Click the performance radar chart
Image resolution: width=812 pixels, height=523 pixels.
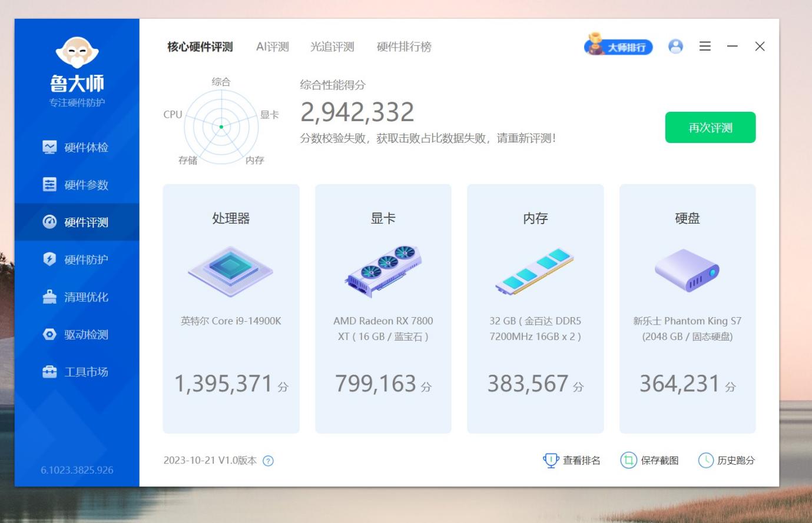pos(221,126)
